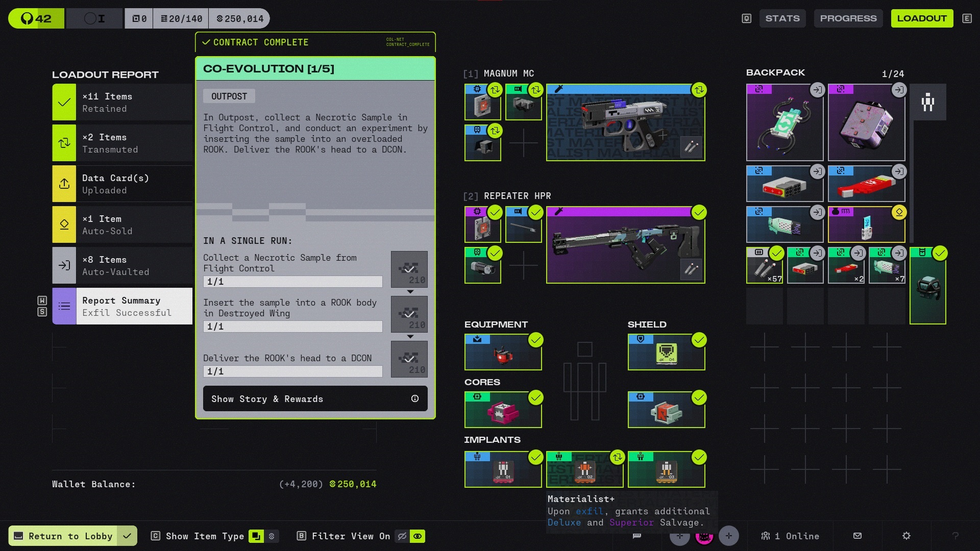The height and width of the screenshot is (551, 980).
Task: Add squad member with plus button
Action: tap(728, 536)
